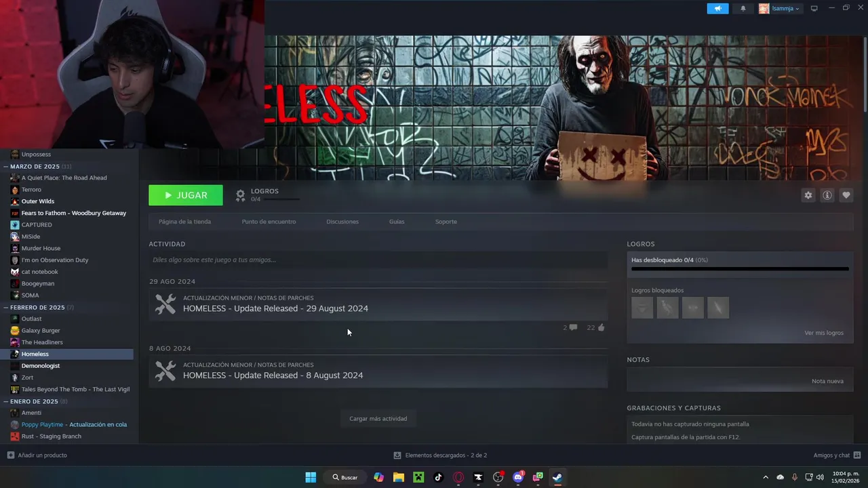
Task: Select Demonologist in library
Action: [x=41, y=366]
